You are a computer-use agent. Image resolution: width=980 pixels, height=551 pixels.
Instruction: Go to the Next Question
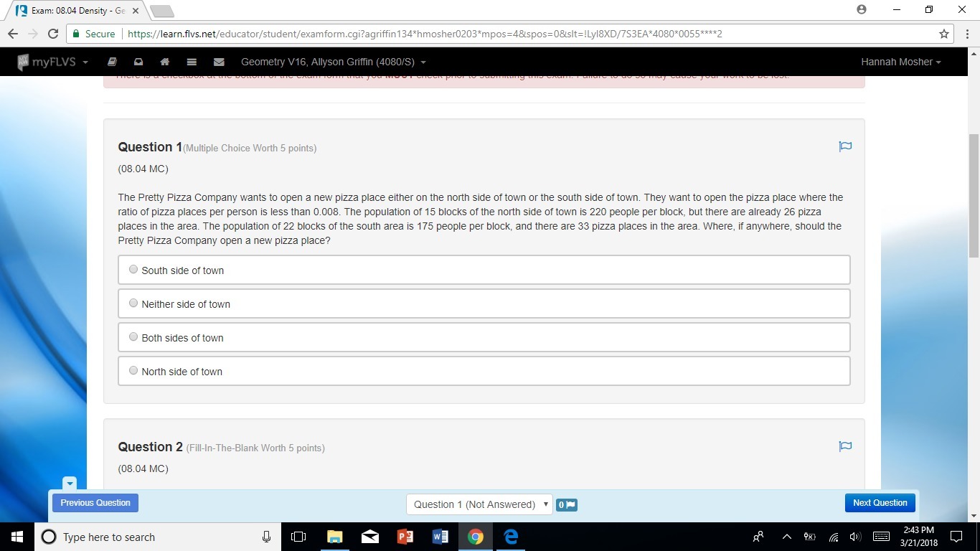coord(880,503)
